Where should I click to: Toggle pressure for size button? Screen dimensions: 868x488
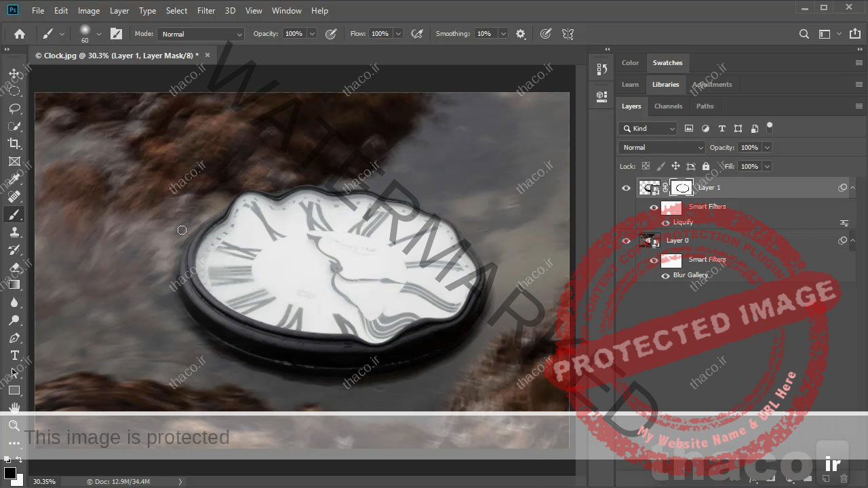[546, 34]
